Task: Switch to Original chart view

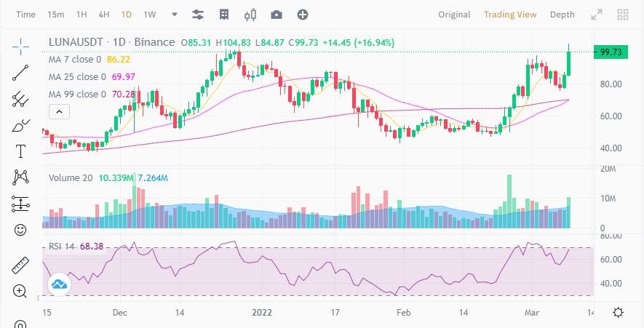Action: [454, 15]
